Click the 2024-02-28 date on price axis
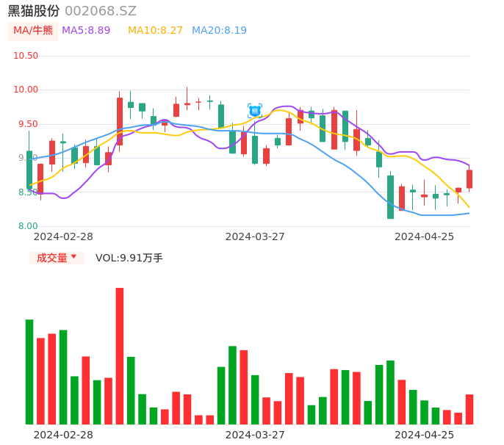 coord(64,236)
